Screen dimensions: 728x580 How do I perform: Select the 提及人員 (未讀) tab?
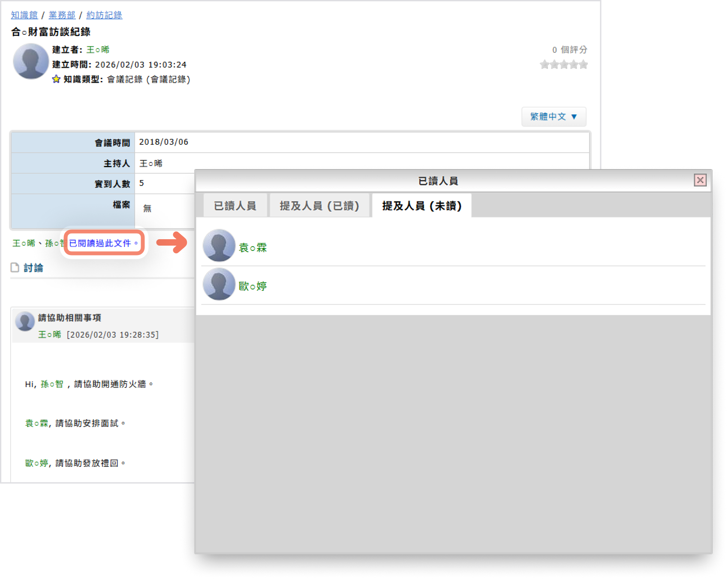422,206
